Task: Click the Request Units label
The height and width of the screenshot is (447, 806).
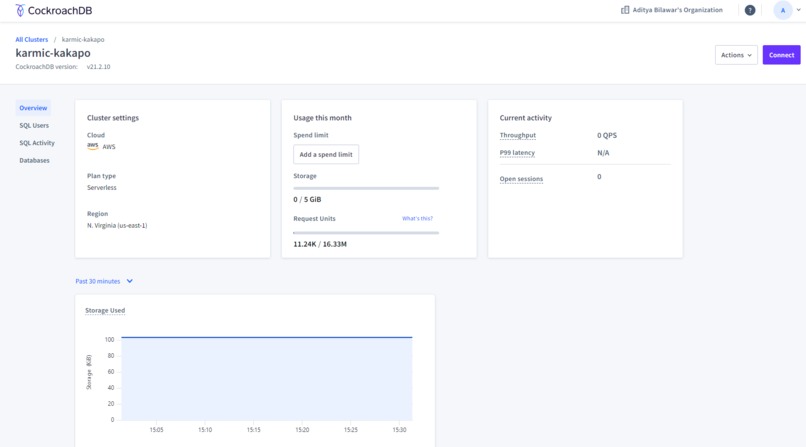Action: [314, 218]
